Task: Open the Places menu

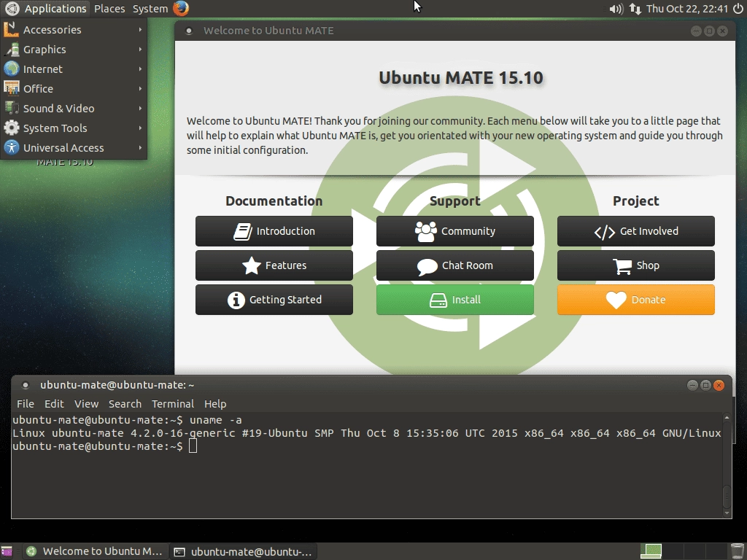Action: tap(109, 9)
